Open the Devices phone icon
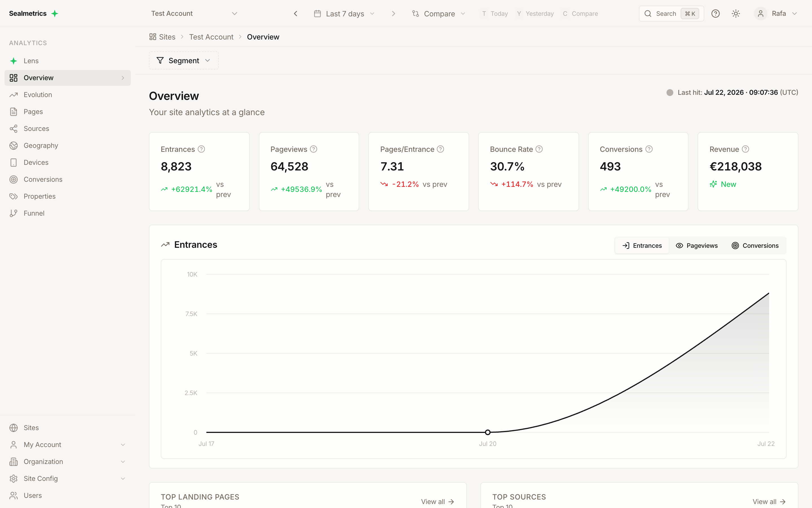The image size is (812, 508). 14,163
